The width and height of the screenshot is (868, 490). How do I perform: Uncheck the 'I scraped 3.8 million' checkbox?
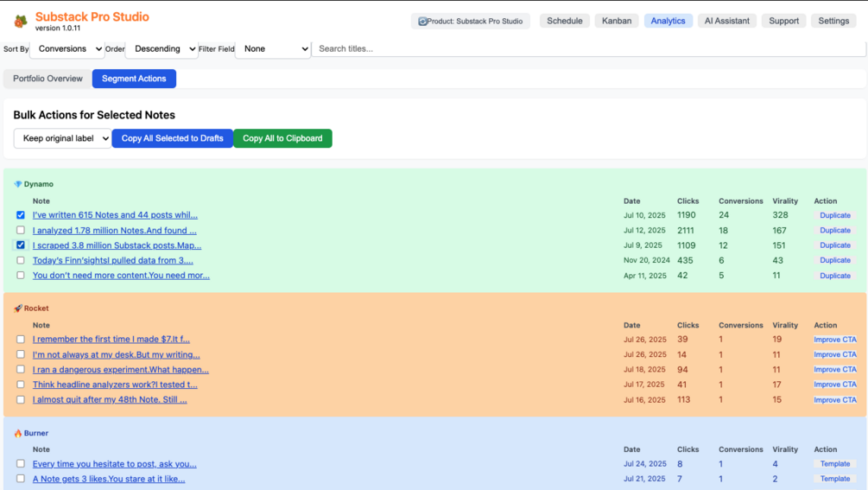click(x=21, y=245)
